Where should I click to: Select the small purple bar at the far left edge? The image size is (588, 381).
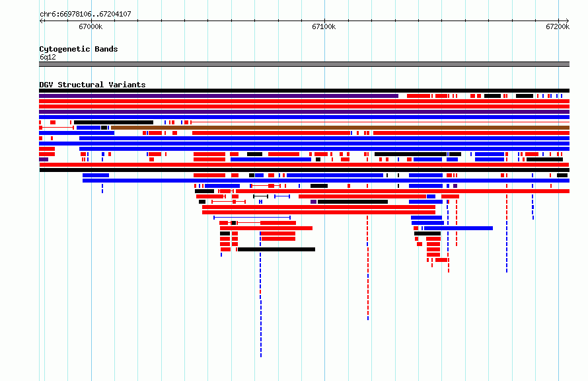coord(44,159)
